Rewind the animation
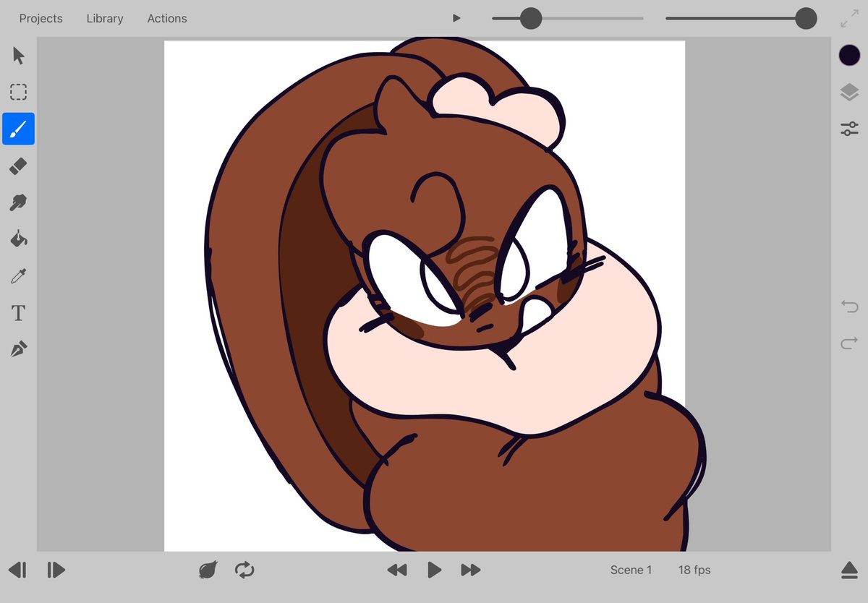 click(x=397, y=570)
